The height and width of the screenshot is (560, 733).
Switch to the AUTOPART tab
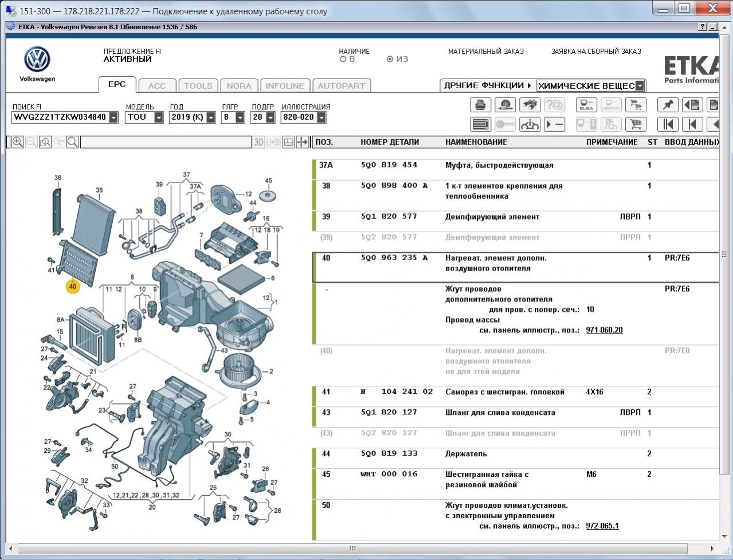(341, 86)
